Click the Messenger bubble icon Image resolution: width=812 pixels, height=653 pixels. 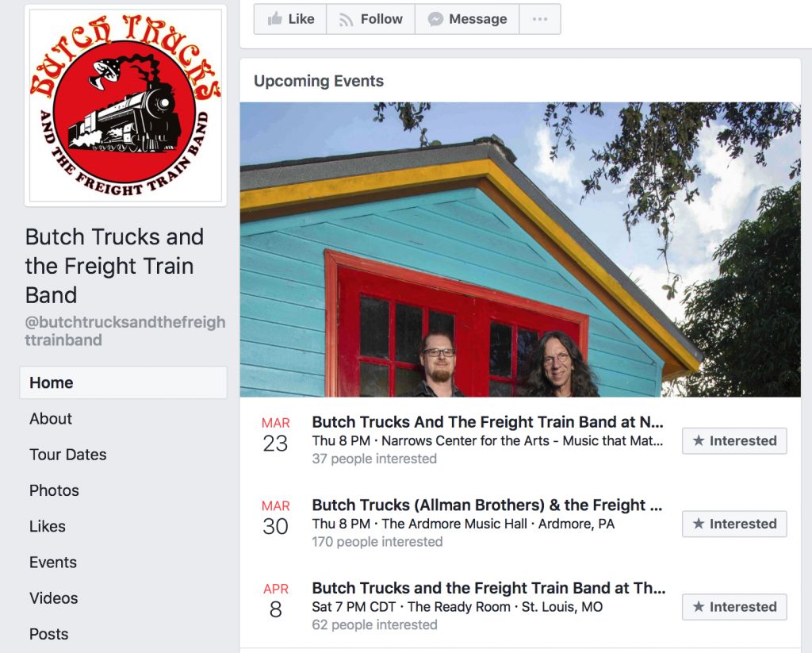435,19
